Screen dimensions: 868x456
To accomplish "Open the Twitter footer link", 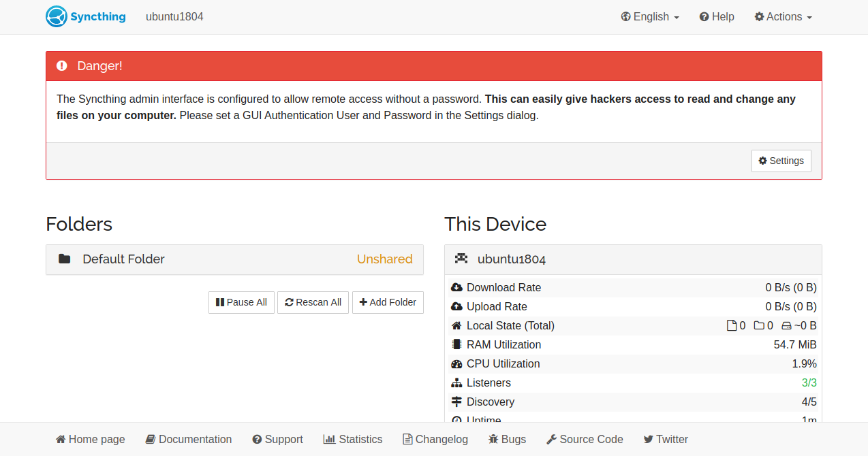I will [666, 440].
